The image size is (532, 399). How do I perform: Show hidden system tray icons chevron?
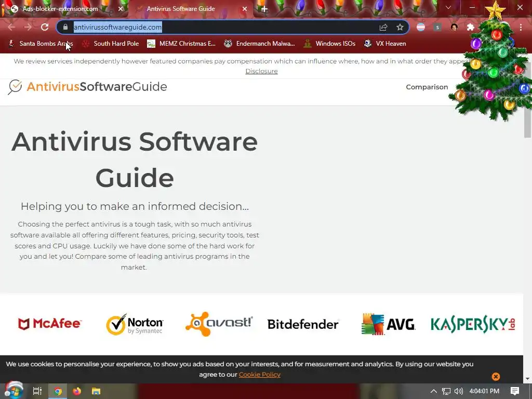(434, 391)
